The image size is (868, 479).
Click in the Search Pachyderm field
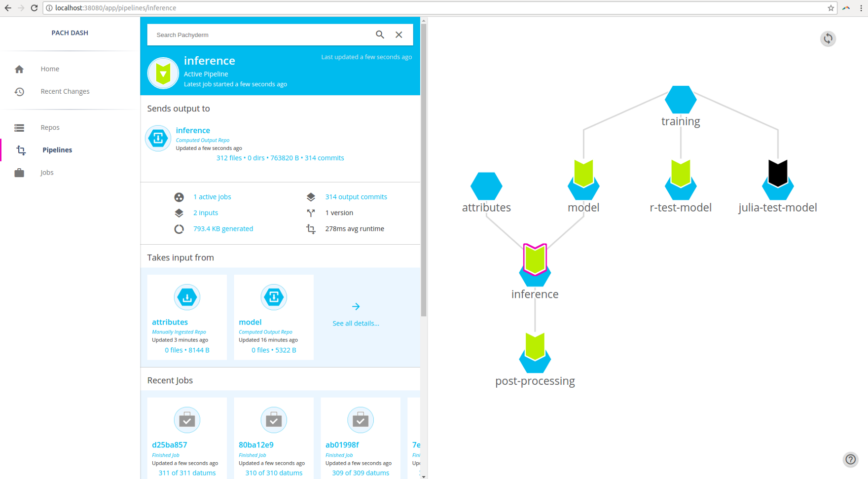tap(261, 35)
